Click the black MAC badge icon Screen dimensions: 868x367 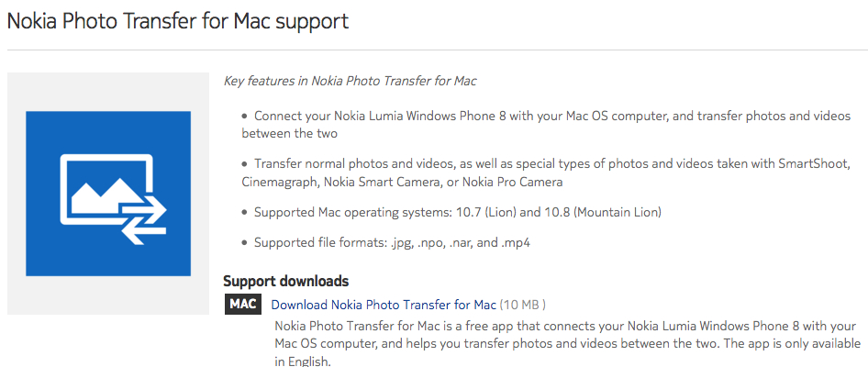click(x=243, y=305)
